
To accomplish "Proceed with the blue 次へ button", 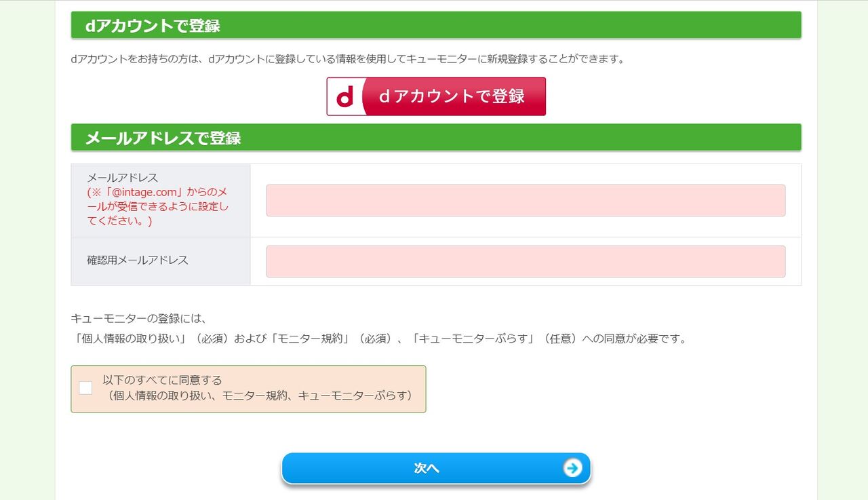I will pyautogui.click(x=436, y=468).
